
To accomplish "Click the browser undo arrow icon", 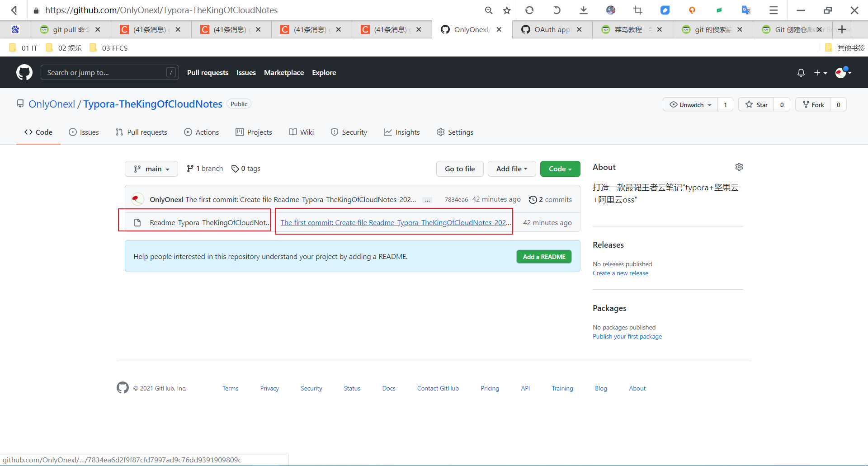I will (x=557, y=10).
